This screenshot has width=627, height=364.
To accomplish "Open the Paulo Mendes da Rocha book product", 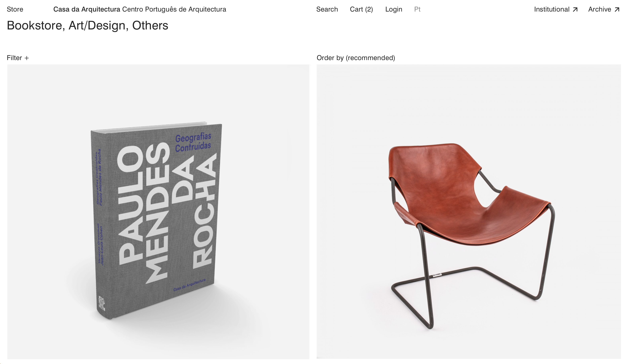I will click(158, 212).
